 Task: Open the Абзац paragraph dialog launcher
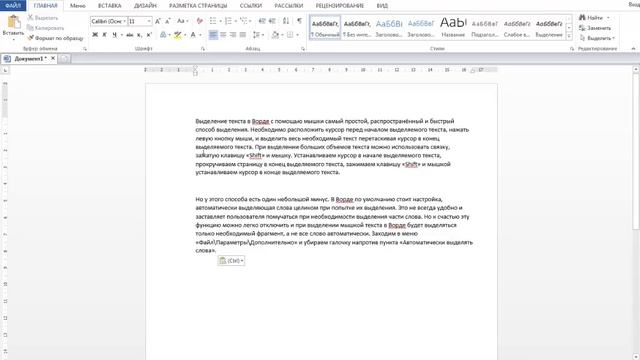pos(303,49)
